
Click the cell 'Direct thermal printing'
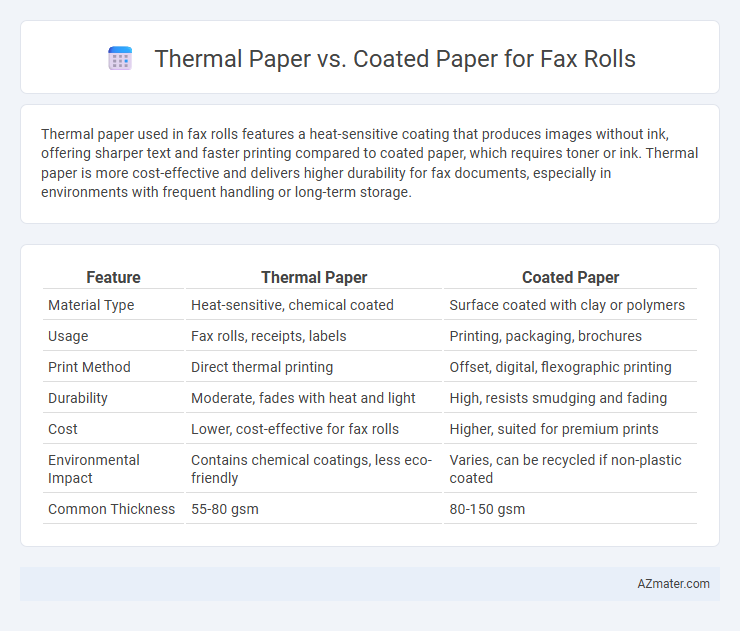(262, 367)
